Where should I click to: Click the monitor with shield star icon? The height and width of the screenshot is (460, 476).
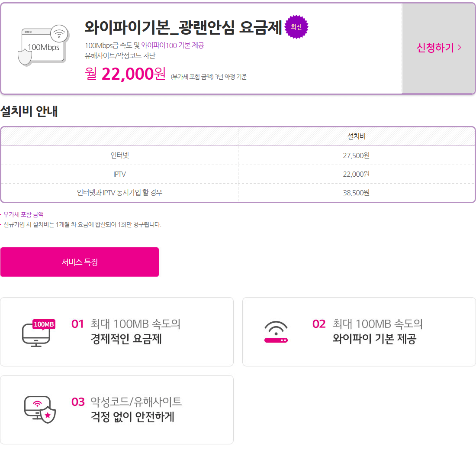39,409
